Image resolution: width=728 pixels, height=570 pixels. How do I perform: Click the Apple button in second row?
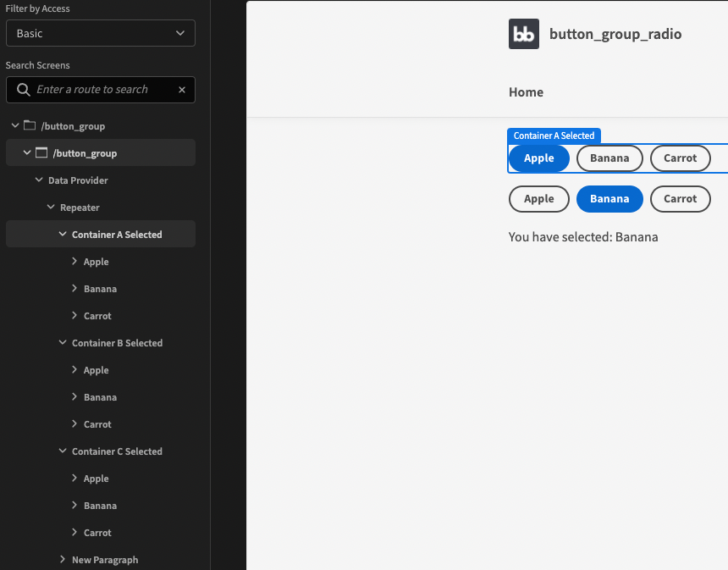click(x=539, y=199)
